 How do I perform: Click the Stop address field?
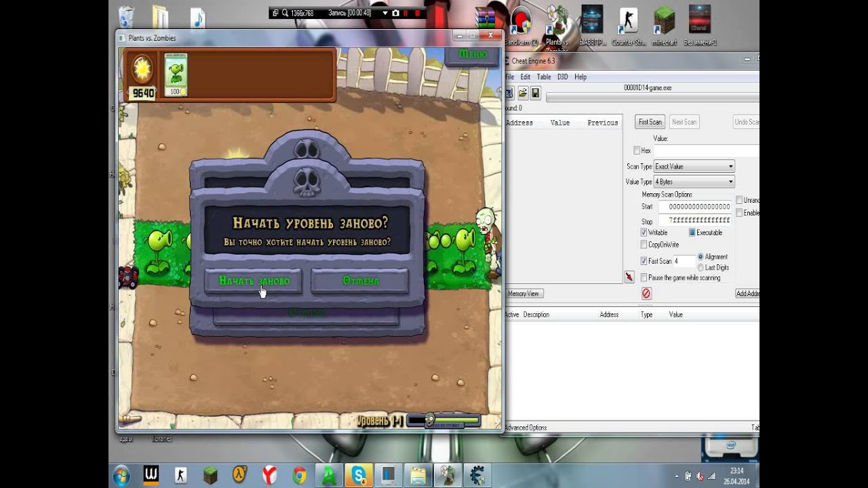click(695, 220)
